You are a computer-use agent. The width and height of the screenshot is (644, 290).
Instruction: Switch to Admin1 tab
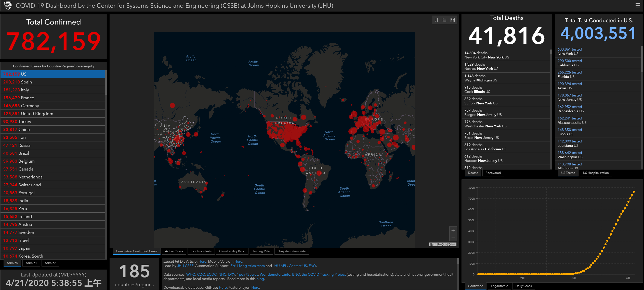pos(31,263)
